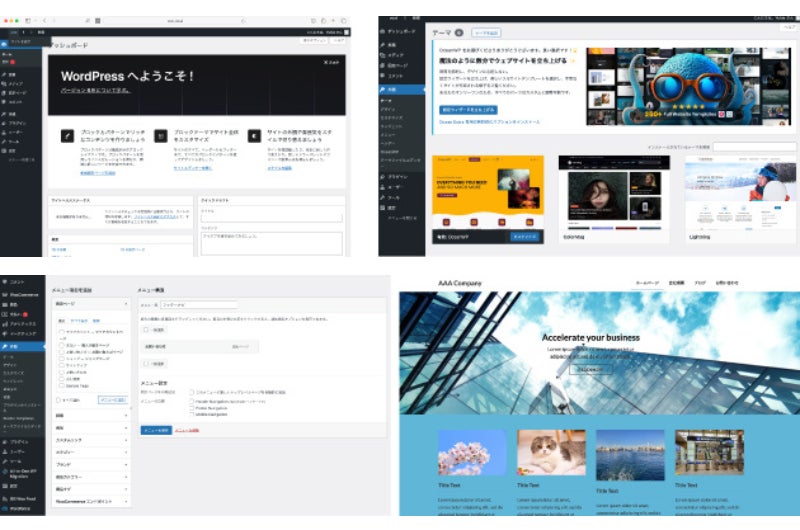Screen dimensions: 800x530
Task: Click the Safari share icon
Action: pyautogui.click(x=313, y=20)
